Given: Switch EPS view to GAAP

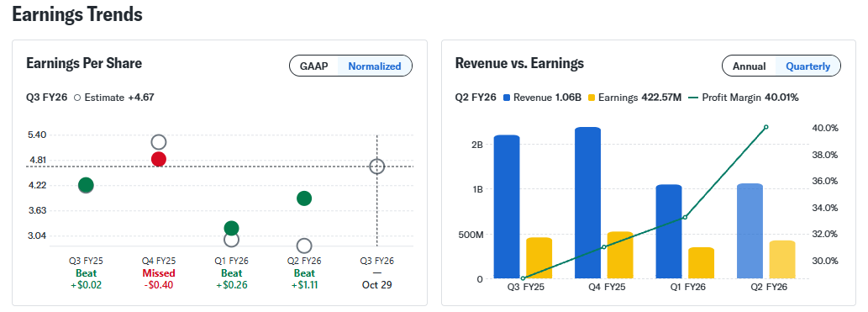Looking at the screenshot, I should point(314,66).
